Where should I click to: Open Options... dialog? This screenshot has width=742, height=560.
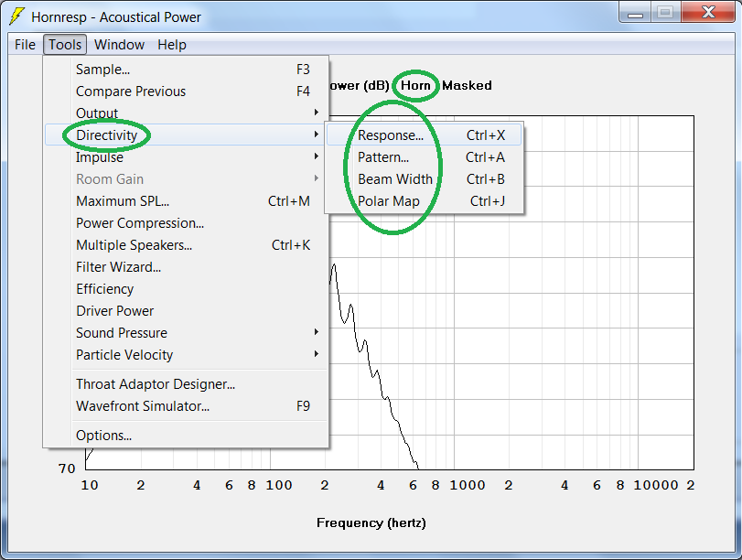click(x=186, y=435)
